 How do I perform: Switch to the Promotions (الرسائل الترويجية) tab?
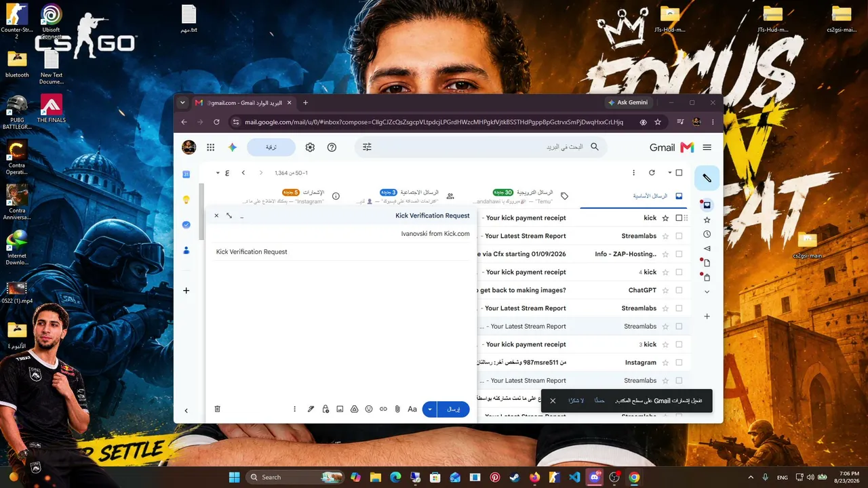point(523,196)
